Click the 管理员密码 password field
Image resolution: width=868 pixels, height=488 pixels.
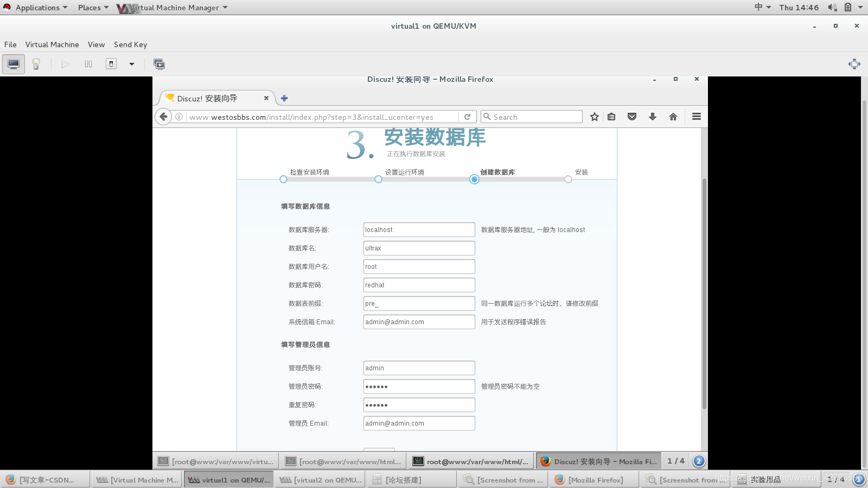click(x=419, y=387)
